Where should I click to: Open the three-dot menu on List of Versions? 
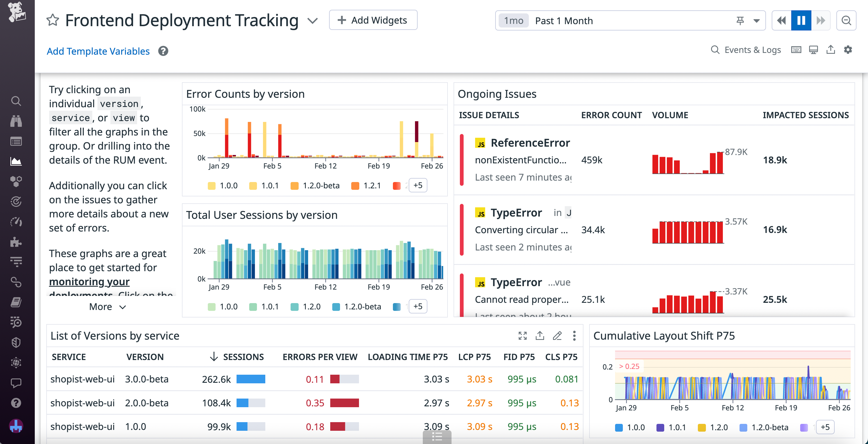click(x=574, y=336)
